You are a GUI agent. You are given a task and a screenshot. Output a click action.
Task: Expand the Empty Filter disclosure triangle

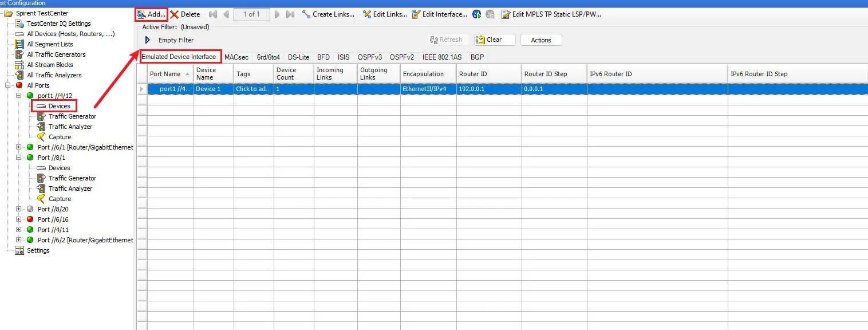coord(147,40)
